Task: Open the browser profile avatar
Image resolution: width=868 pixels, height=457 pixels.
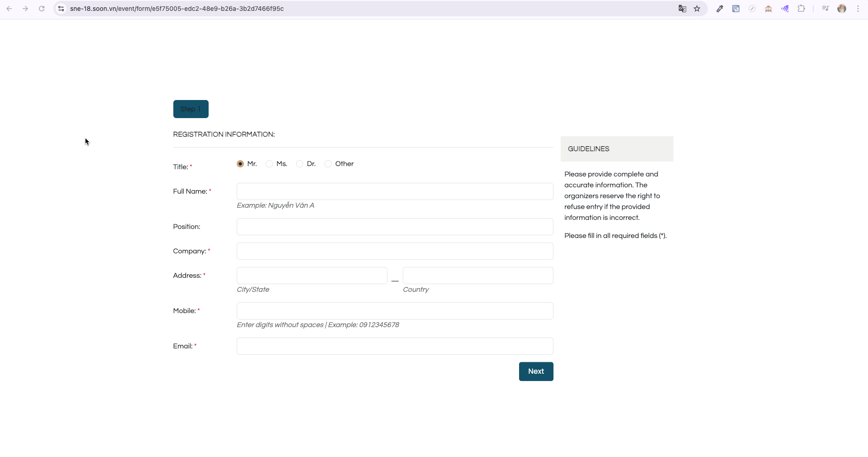Action: tap(842, 9)
